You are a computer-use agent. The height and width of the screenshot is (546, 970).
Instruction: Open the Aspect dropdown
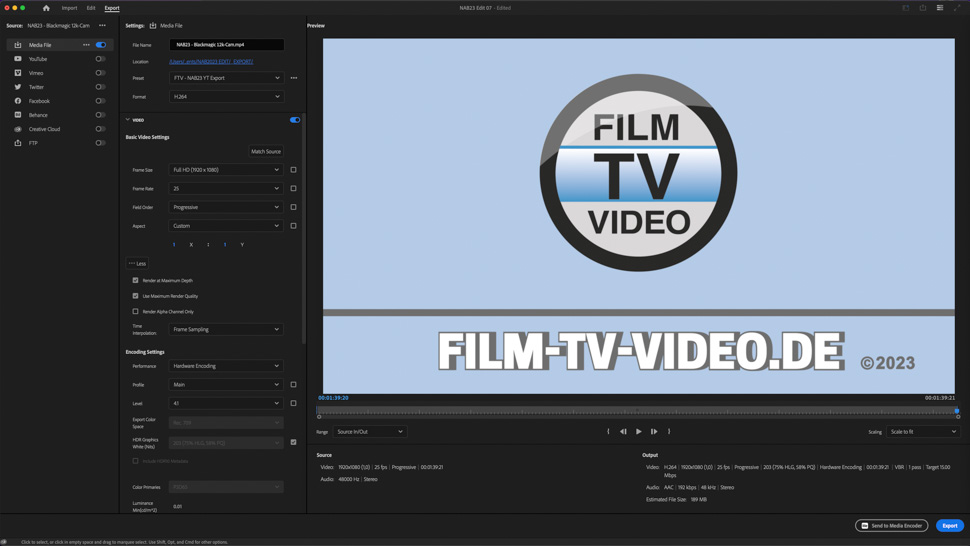tap(226, 226)
